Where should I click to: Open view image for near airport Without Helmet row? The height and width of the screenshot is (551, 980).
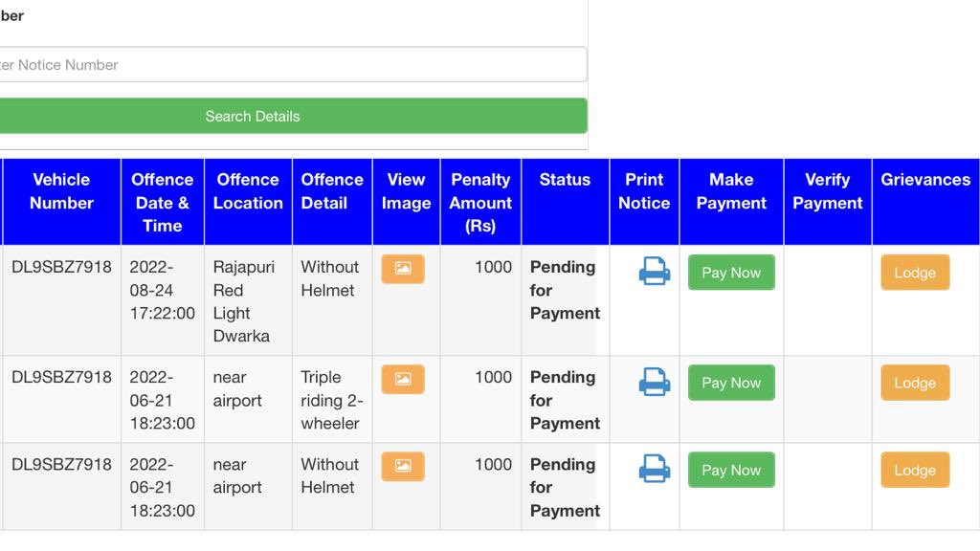point(403,466)
